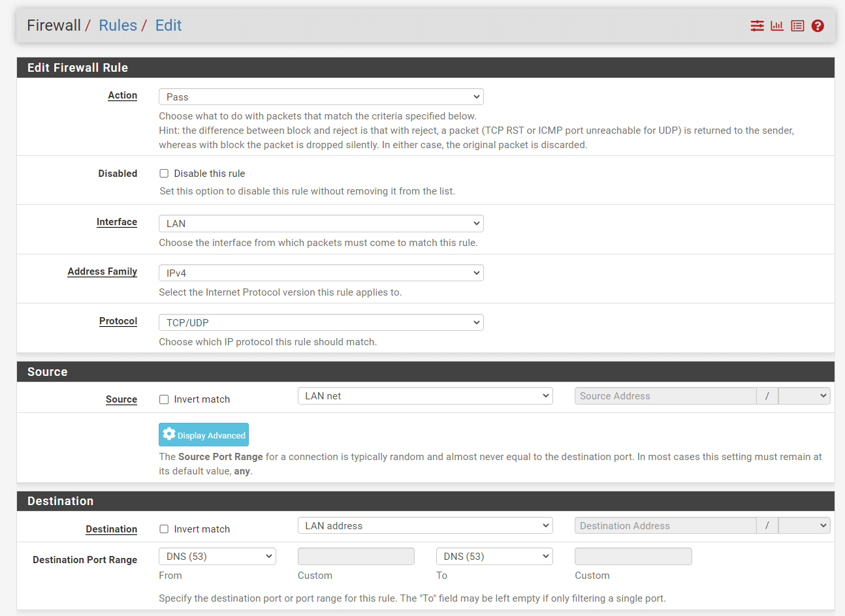Open Protocol dropdown showing TCP/UDP
This screenshot has width=845, height=616.
(x=321, y=322)
